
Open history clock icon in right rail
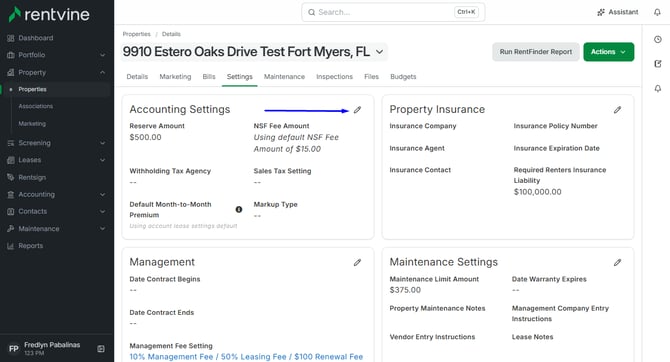[x=658, y=39]
